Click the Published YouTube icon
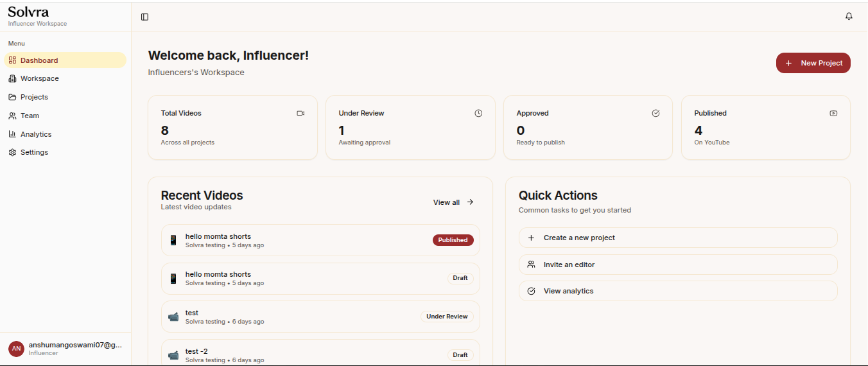 [x=833, y=113]
